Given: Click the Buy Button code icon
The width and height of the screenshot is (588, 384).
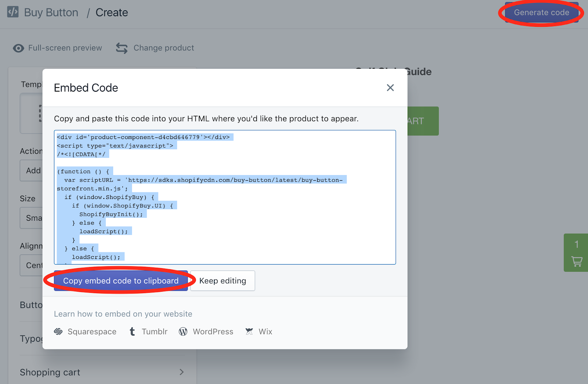Looking at the screenshot, I should coord(13,12).
